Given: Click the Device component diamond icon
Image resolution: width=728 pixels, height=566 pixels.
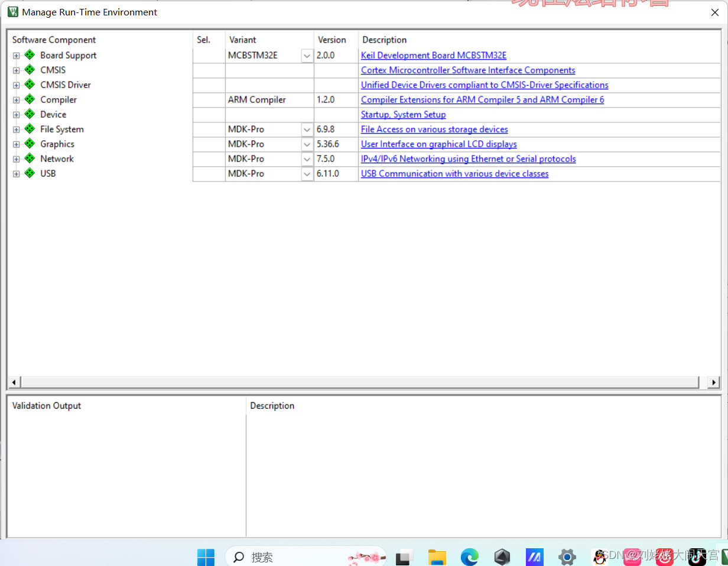Looking at the screenshot, I should click(x=30, y=114).
